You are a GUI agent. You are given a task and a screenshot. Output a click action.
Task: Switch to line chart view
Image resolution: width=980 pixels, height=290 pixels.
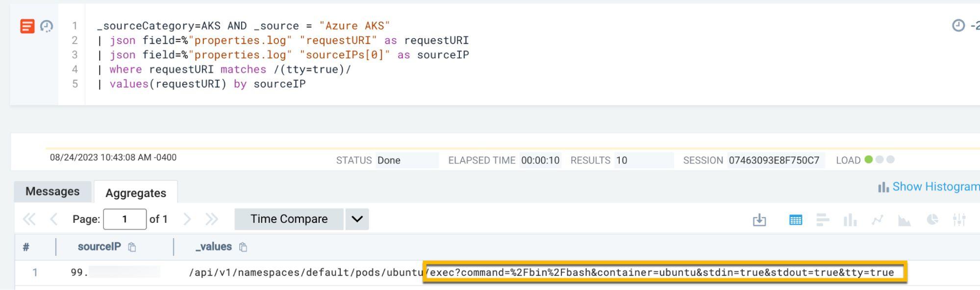(x=878, y=220)
